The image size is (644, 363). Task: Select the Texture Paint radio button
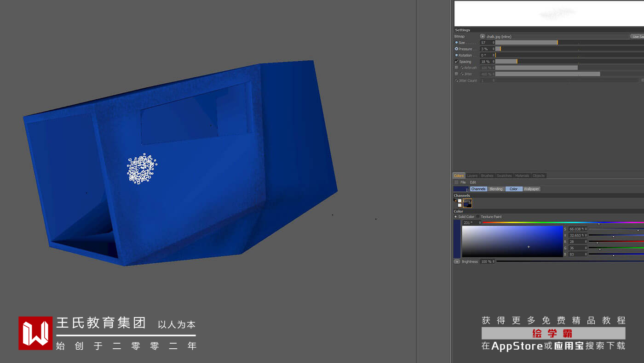[478, 216]
